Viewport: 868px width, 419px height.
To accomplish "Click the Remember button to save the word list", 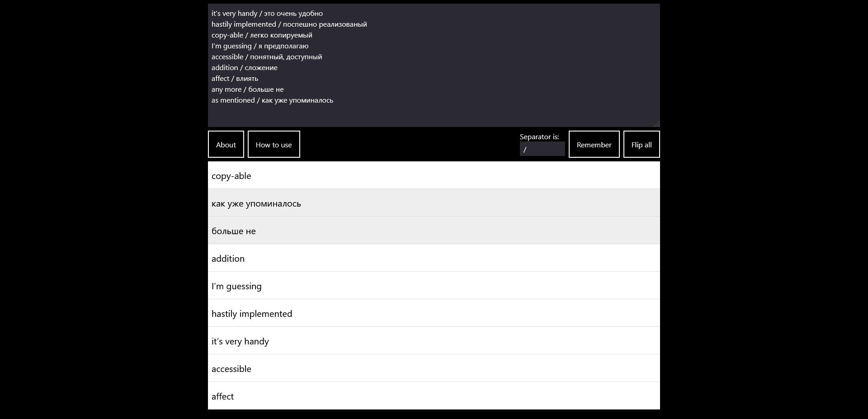I will (594, 144).
